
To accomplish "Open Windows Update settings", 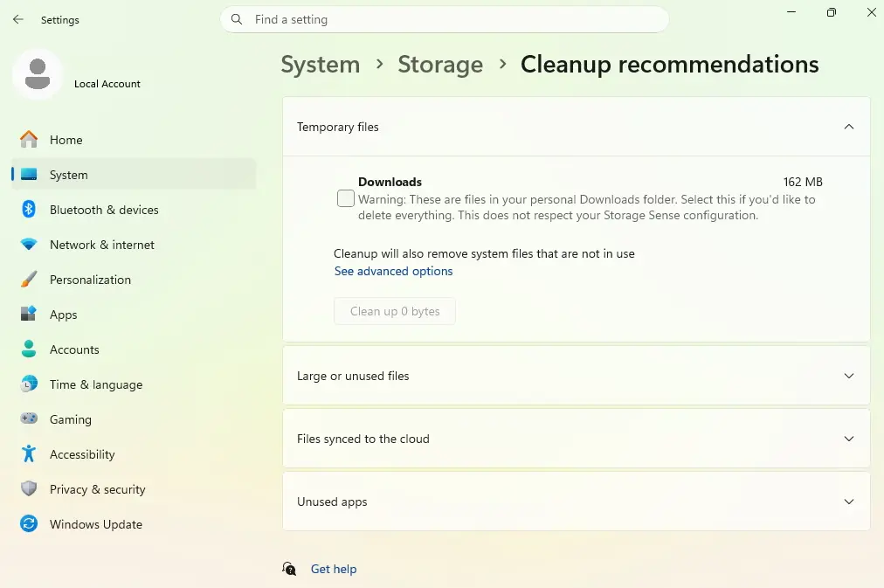I will point(134,523).
